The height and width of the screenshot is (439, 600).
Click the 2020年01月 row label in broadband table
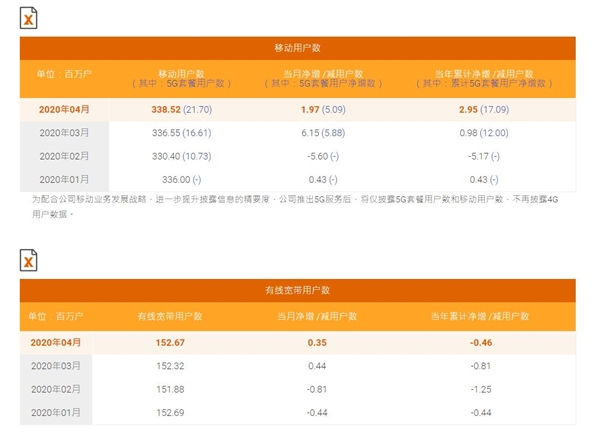(56, 413)
